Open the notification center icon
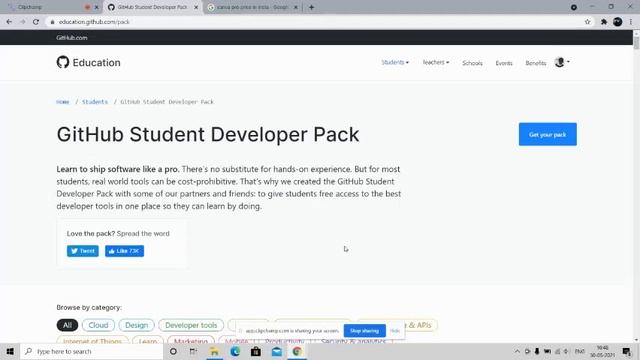 [627, 351]
